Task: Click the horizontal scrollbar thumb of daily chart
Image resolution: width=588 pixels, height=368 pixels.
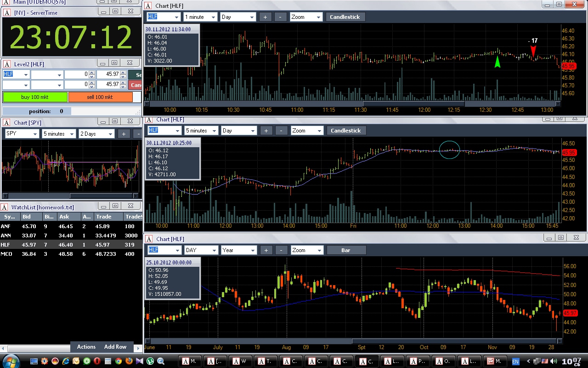Action: [455, 341]
